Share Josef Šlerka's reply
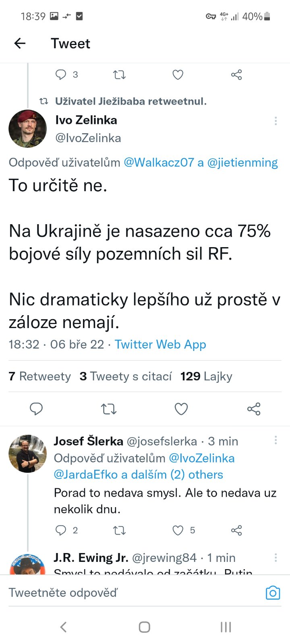This screenshot has height=644, width=290. [236, 530]
